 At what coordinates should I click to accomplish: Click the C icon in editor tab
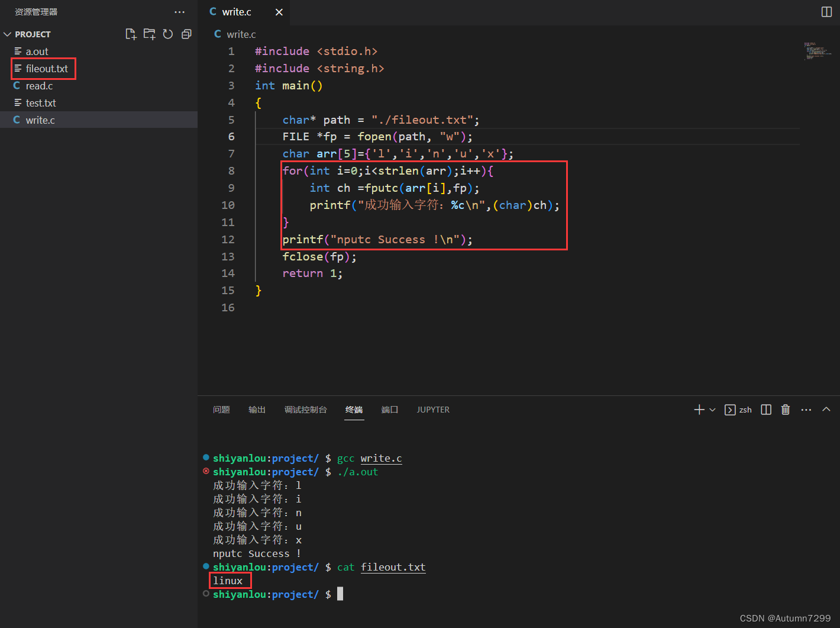(213, 12)
